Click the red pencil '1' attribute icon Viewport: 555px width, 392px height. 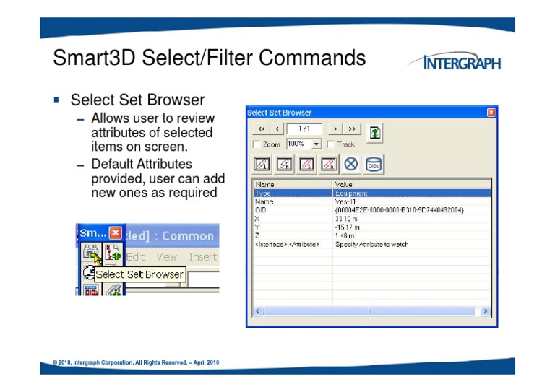tap(306, 165)
